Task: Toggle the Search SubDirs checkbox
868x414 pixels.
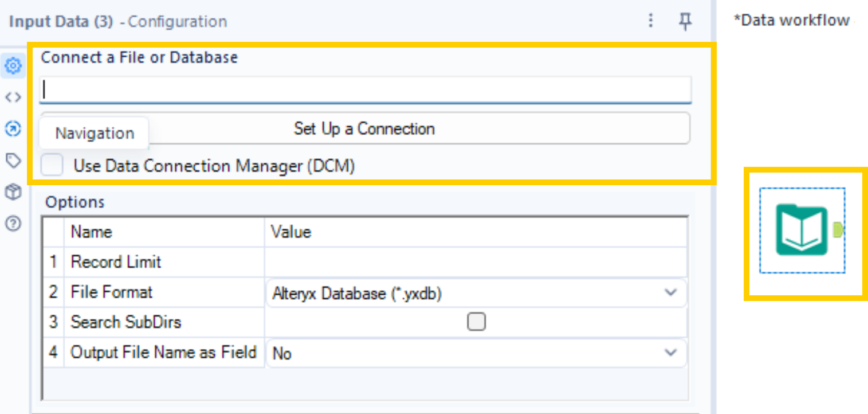Action: pos(476,322)
